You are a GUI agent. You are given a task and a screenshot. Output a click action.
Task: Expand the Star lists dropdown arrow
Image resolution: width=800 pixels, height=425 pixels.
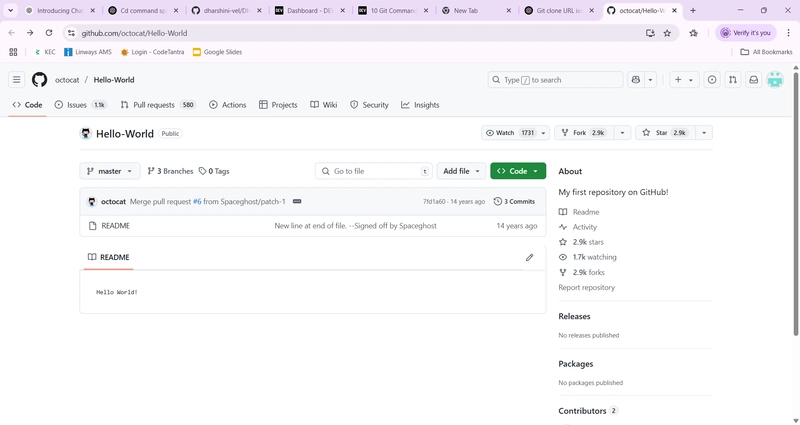click(704, 133)
